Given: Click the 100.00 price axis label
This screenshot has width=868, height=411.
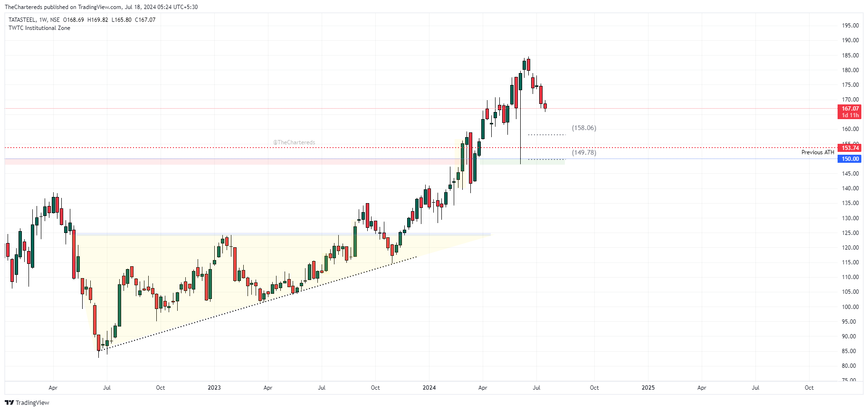Looking at the screenshot, I should click(x=850, y=307).
